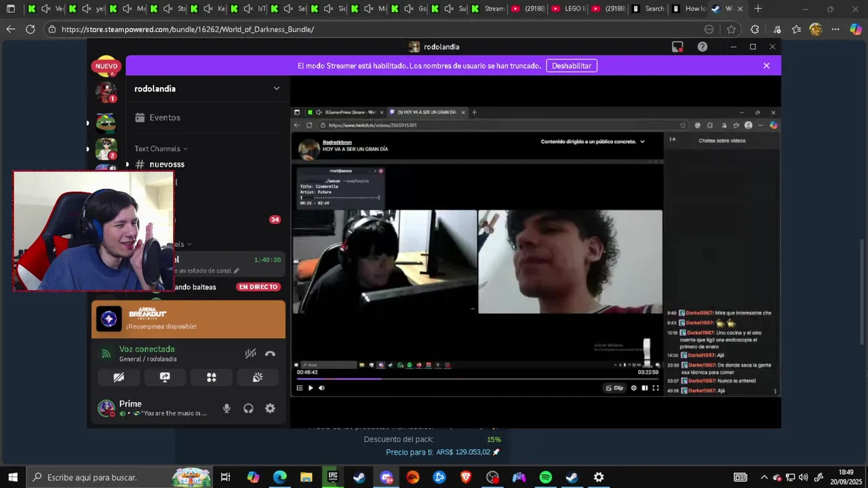This screenshot has height=488, width=868.
Task: Open the EN DIRECTO live stream badge
Action: click(x=258, y=287)
